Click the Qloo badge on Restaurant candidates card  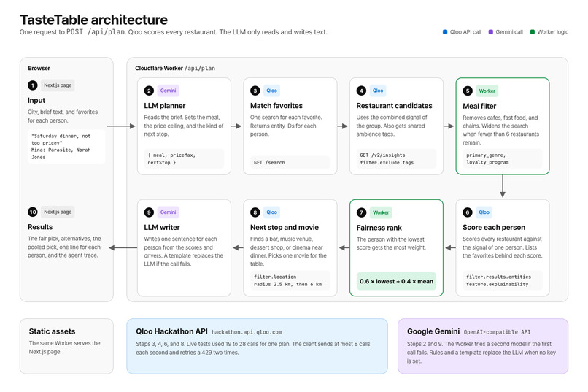click(x=378, y=91)
